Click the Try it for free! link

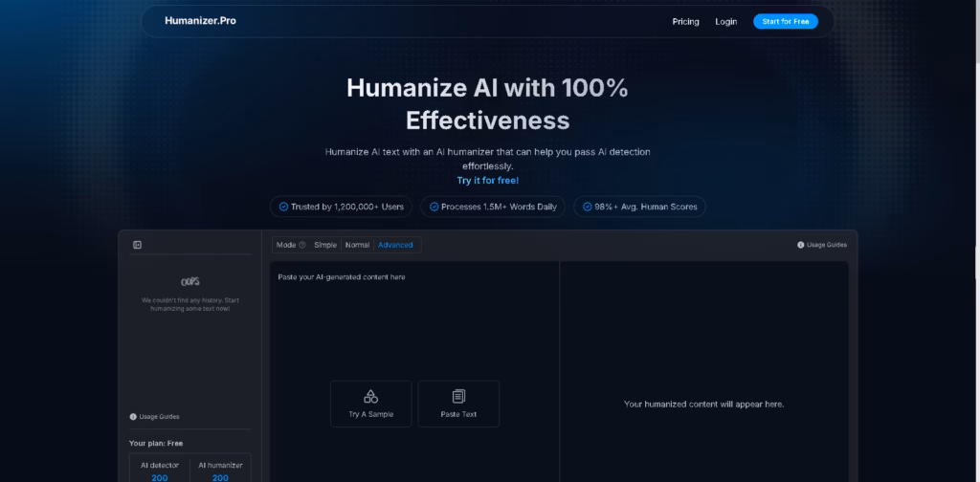pyautogui.click(x=487, y=181)
